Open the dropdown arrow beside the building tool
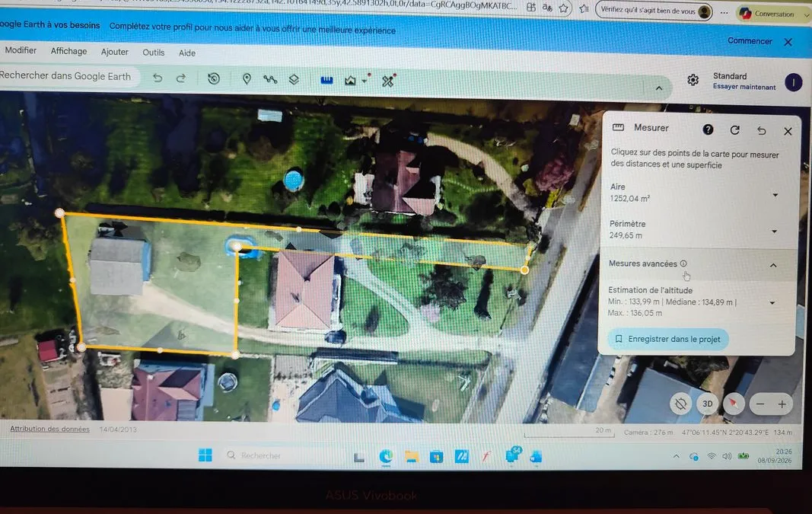 pyautogui.click(x=365, y=81)
